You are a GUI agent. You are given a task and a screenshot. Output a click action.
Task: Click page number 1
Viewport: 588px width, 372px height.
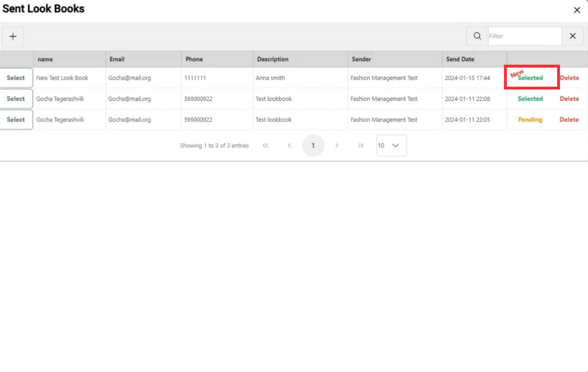[x=313, y=146]
